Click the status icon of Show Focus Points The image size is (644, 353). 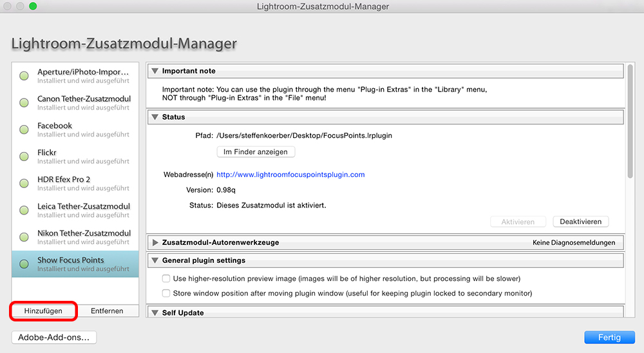click(24, 264)
